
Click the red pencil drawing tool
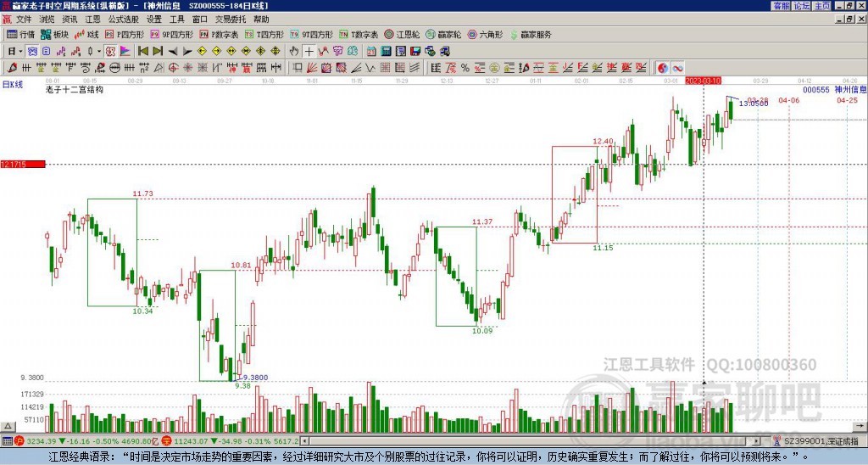point(12,68)
